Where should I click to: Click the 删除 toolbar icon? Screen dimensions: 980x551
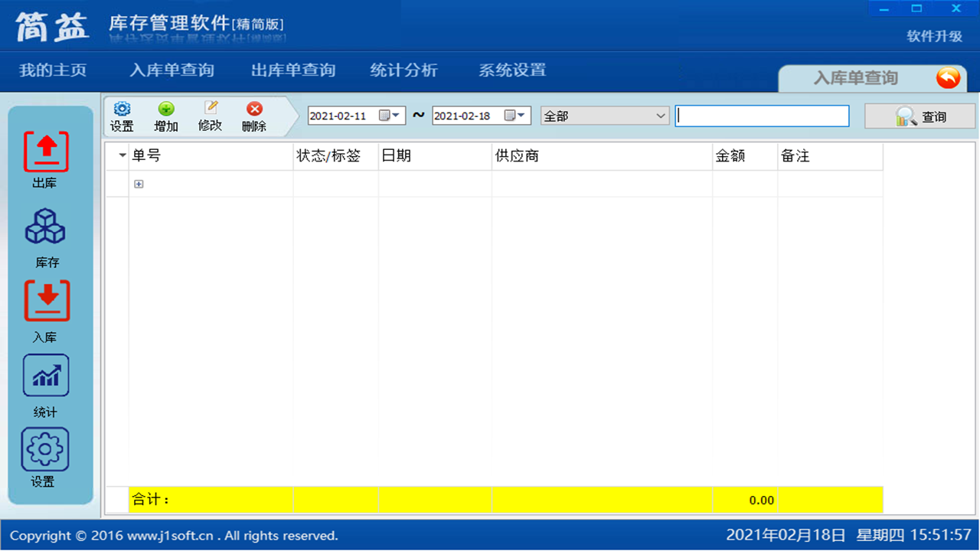253,109
